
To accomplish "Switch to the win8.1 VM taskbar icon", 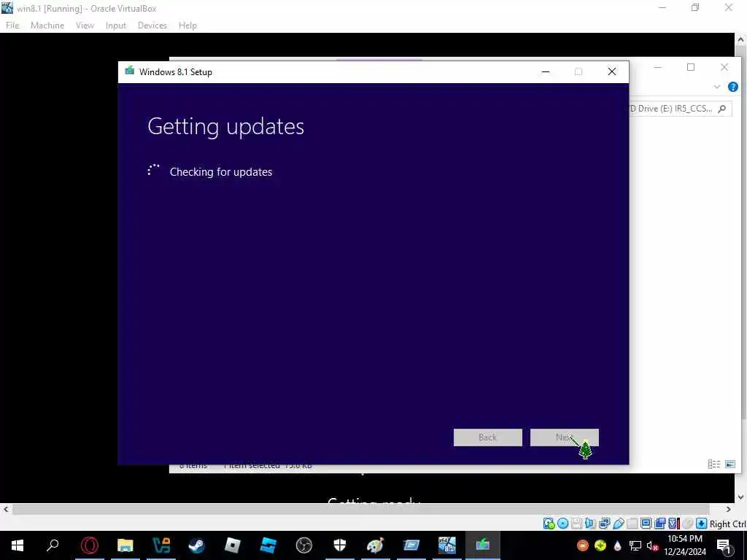I will pyautogui.click(x=447, y=545).
